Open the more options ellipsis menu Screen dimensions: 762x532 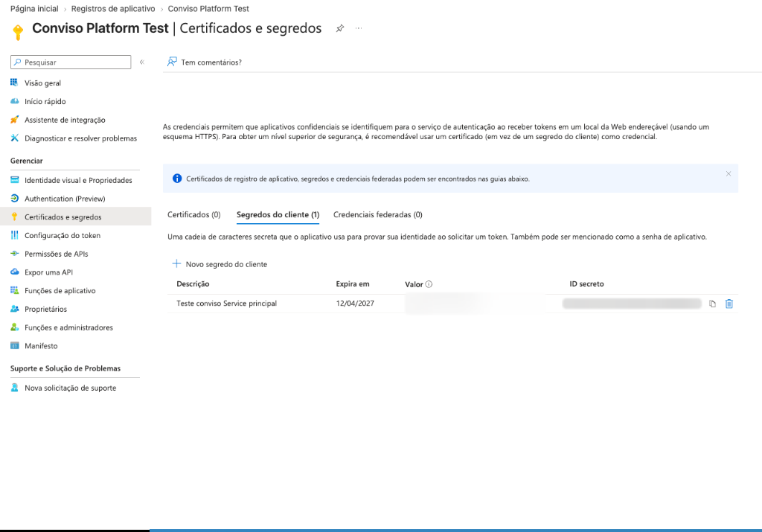click(359, 28)
